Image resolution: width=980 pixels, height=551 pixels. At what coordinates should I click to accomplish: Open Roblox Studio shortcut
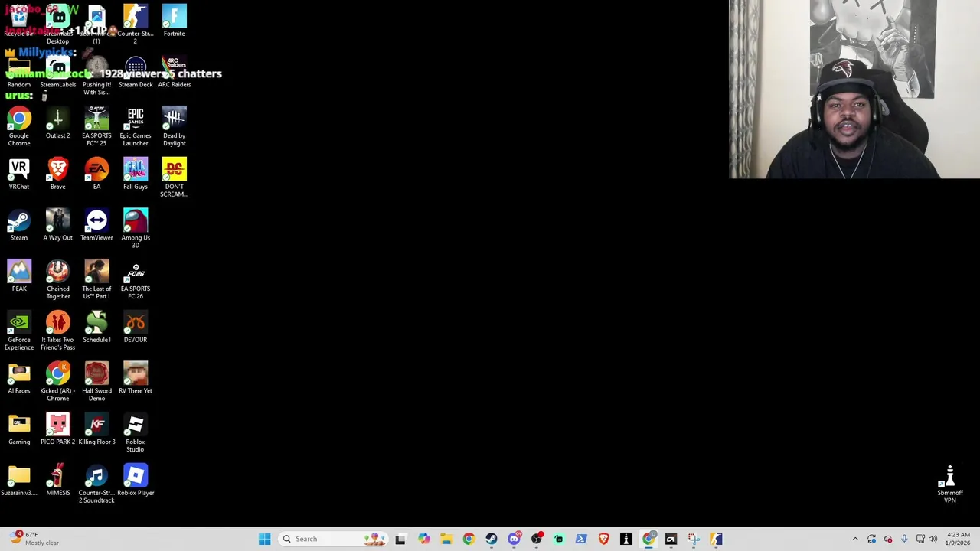coord(136,433)
